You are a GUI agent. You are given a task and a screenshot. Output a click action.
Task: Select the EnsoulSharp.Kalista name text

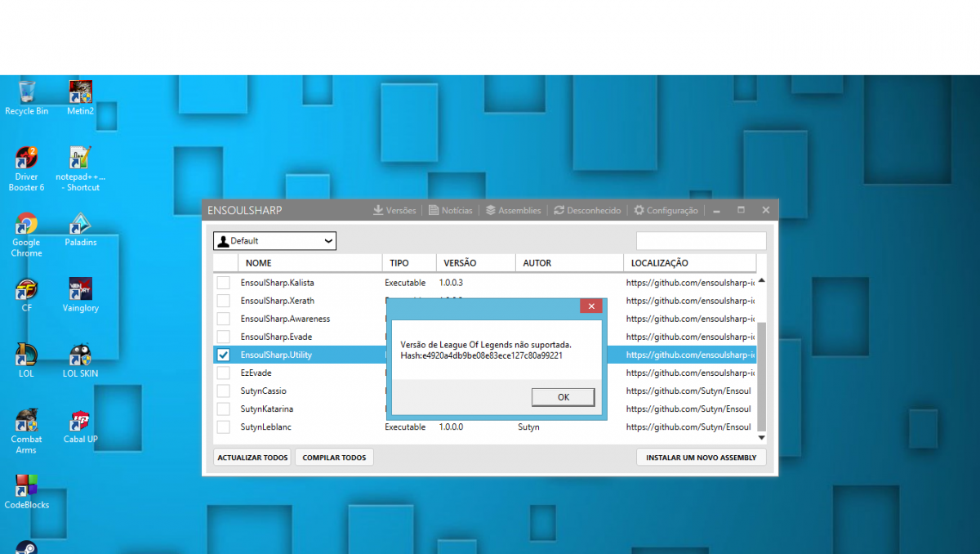[x=277, y=283]
